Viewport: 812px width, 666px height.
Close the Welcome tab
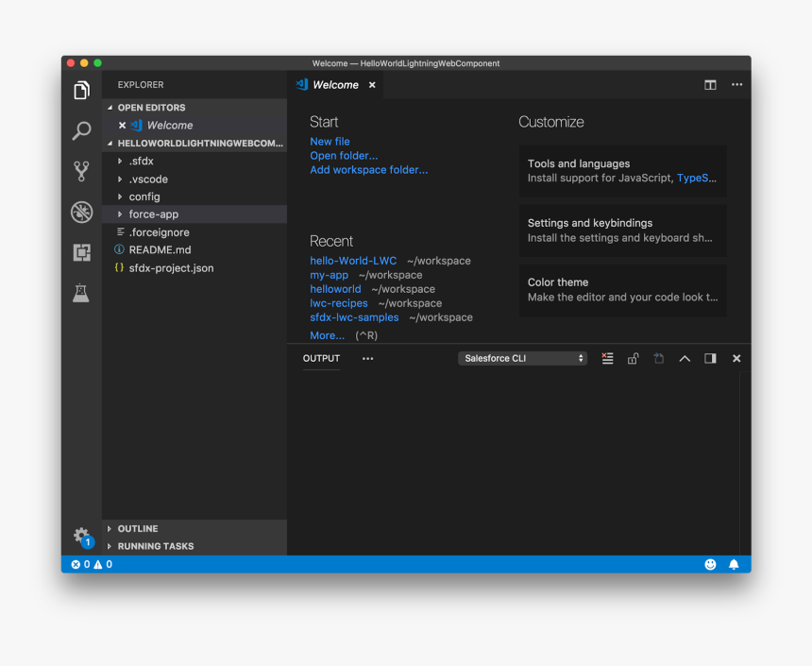click(372, 85)
